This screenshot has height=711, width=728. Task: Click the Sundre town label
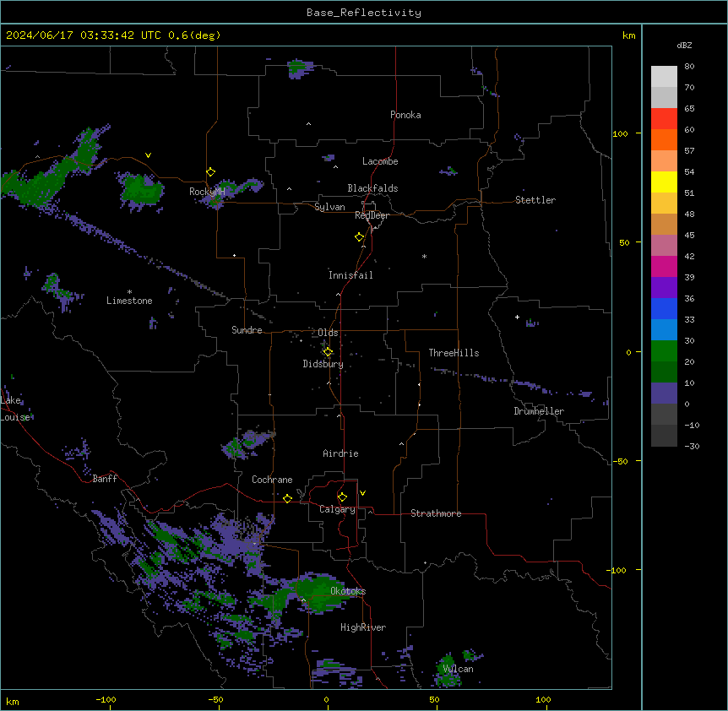247,330
